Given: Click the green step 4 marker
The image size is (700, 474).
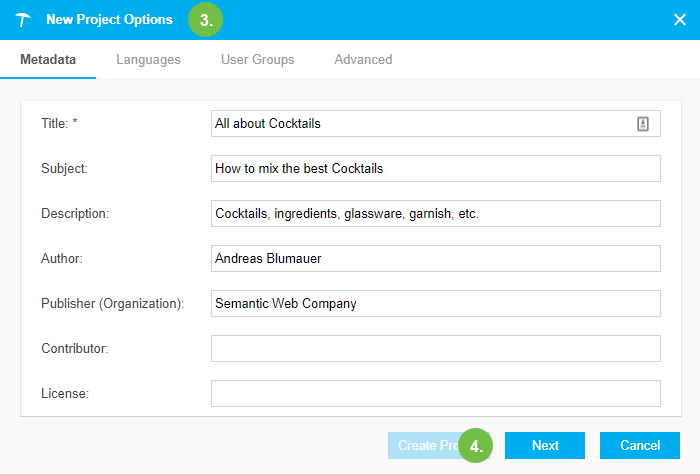Looking at the screenshot, I should tap(477, 446).
